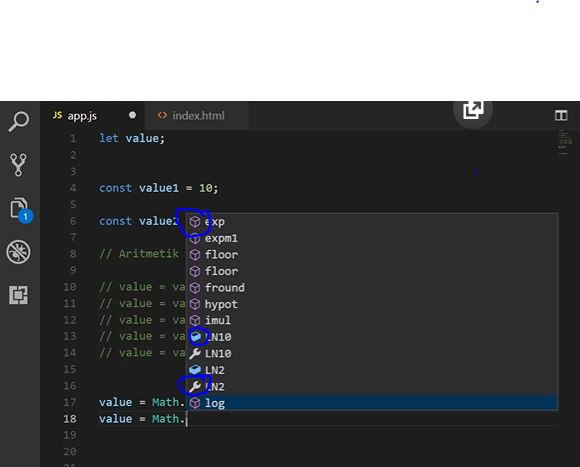This screenshot has width=580, height=467.
Task: Select the exp suggestion
Action: pyautogui.click(x=372, y=222)
